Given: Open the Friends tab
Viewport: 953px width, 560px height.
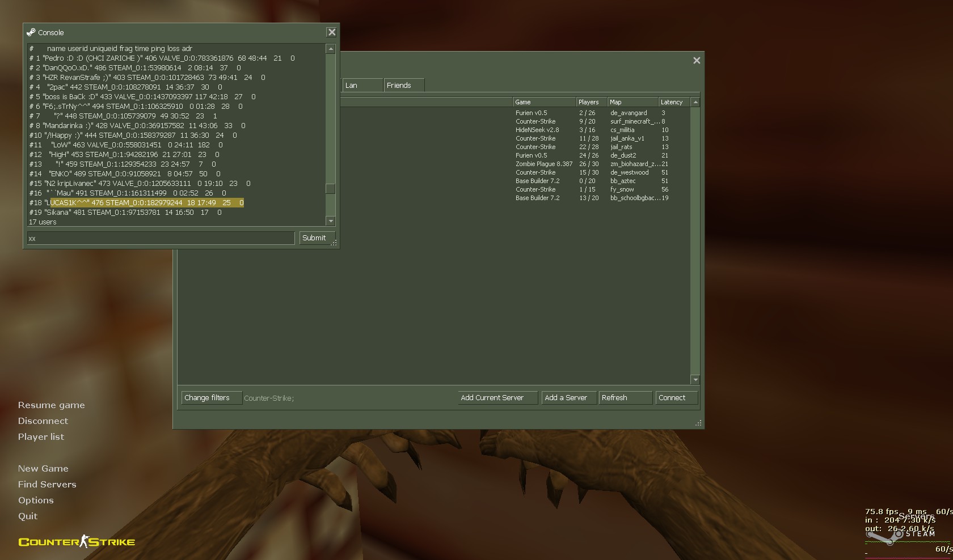Looking at the screenshot, I should (404, 85).
